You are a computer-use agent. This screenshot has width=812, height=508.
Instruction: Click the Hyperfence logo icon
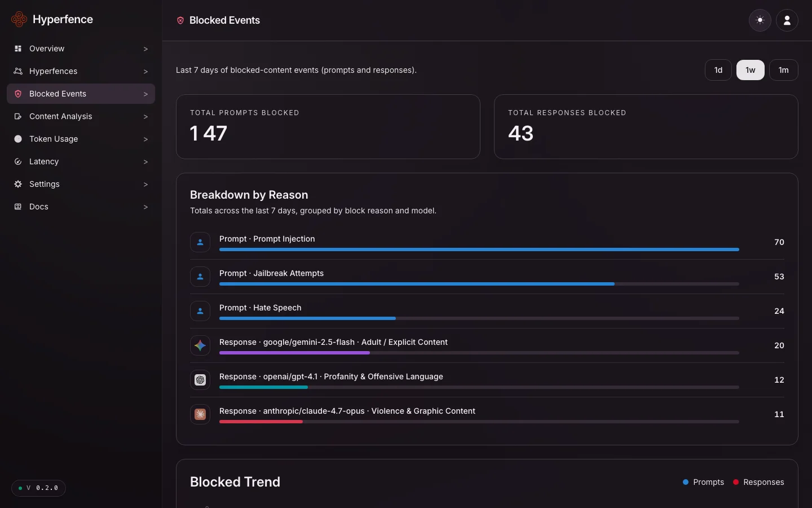pos(19,19)
